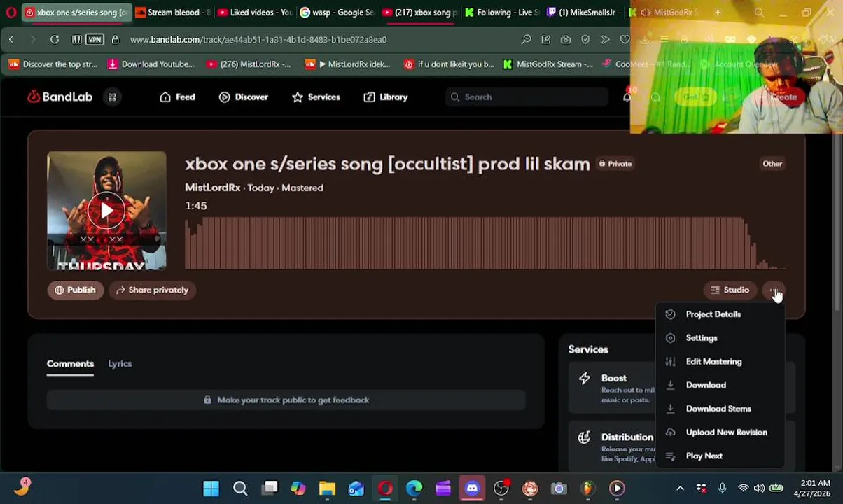The height and width of the screenshot is (504, 843).
Task: Select Settings in the track menu
Action: pos(720,338)
